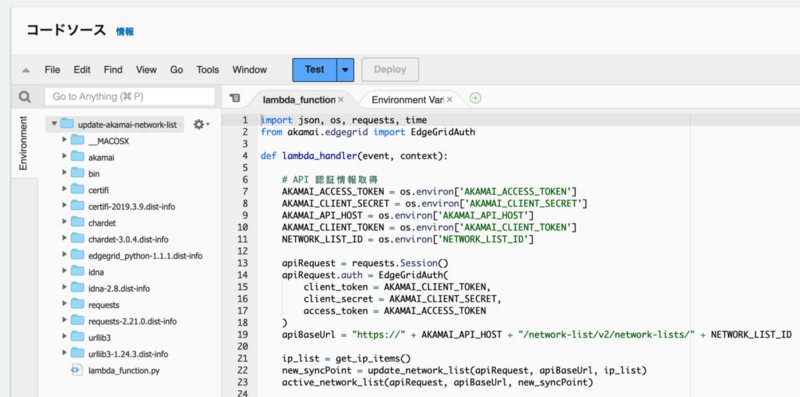This screenshot has width=800, height=397.
Task: Click the search magnifier icon
Action: coord(24,97)
